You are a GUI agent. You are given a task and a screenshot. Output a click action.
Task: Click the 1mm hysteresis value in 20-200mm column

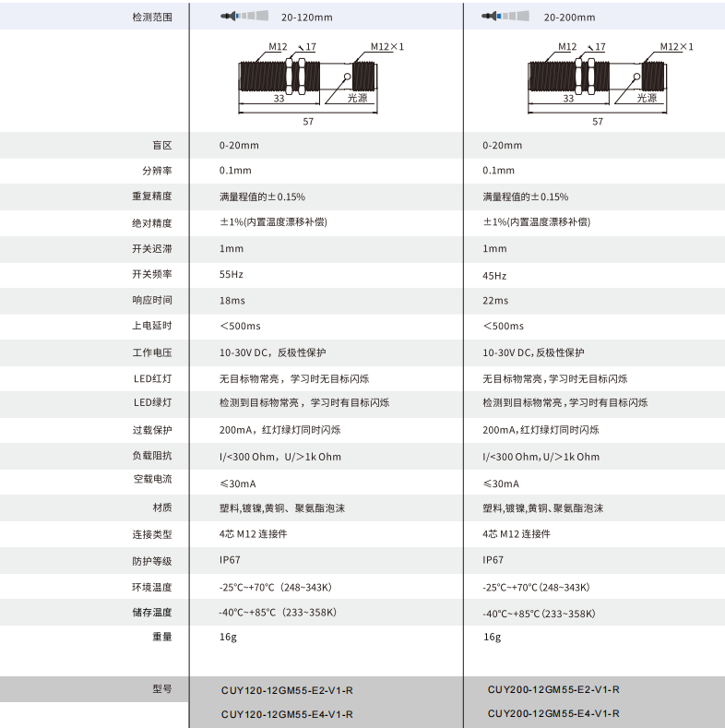pos(494,249)
